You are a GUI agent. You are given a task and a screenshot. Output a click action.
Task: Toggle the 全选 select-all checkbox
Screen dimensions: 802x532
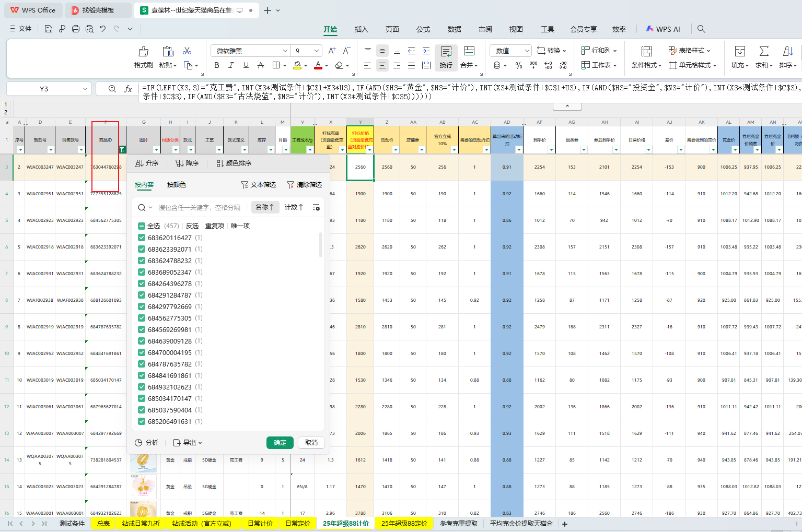click(142, 226)
